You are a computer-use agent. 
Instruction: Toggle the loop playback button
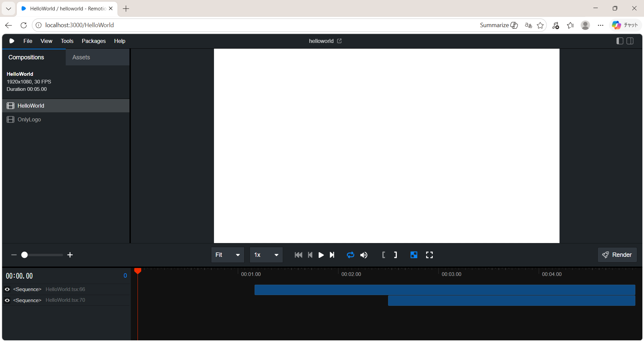[351, 255]
